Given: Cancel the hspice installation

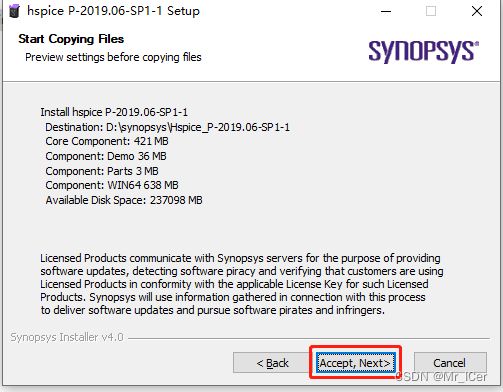Looking at the screenshot, I should click(x=450, y=363).
